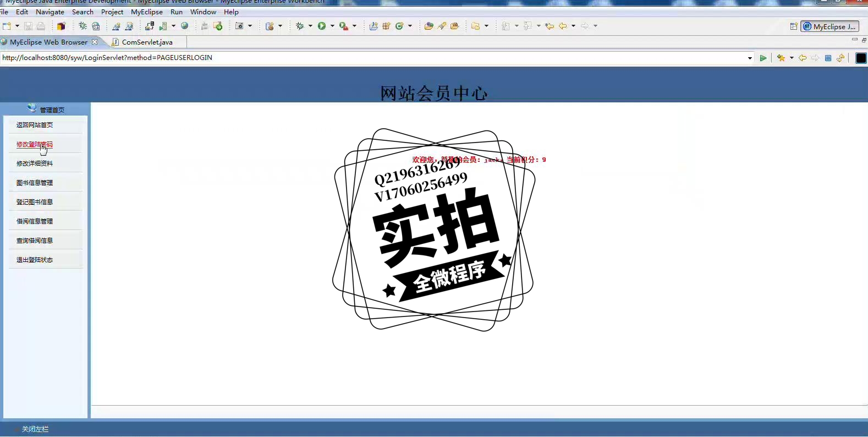Open the Back navigation history dropdown
This screenshot has width=868, height=437.
573,26
